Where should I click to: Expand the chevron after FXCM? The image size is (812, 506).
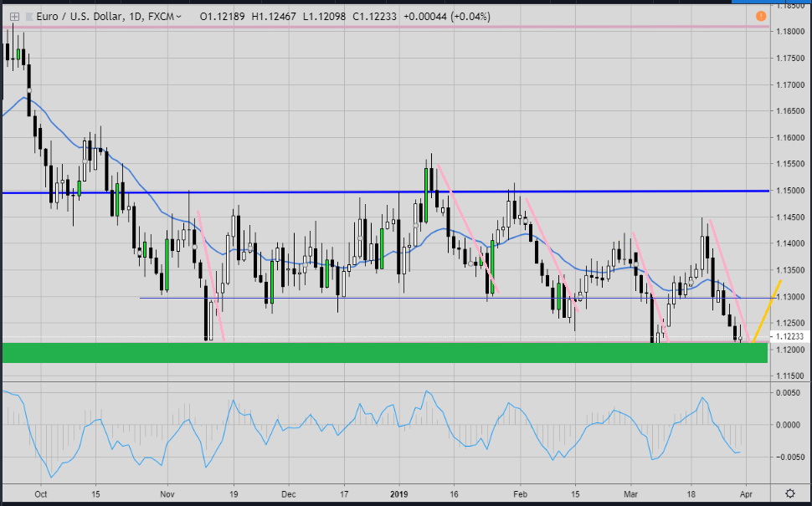179,16
